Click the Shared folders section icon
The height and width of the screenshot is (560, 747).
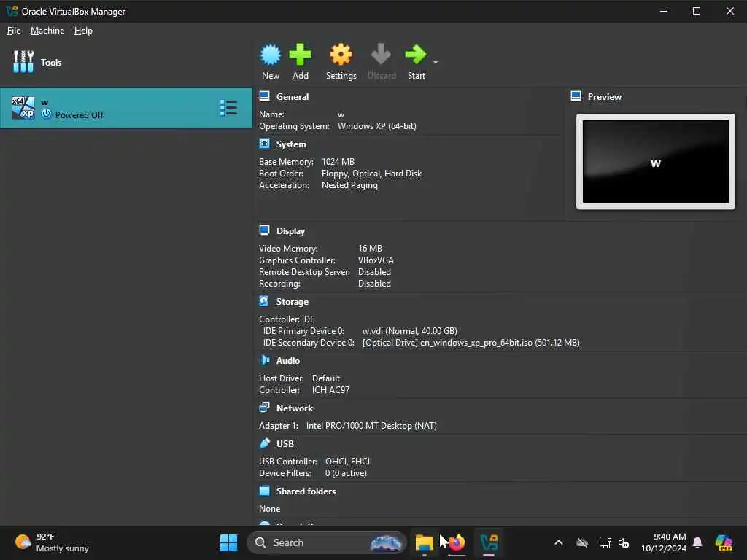pyautogui.click(x=264, y=491)
